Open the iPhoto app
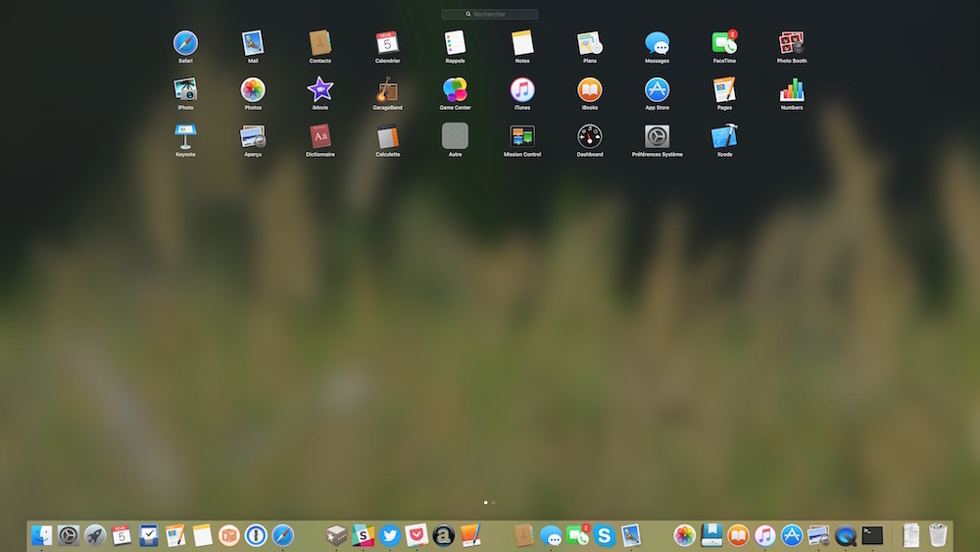Screen dimensions: 980x552 pos(185,90)
